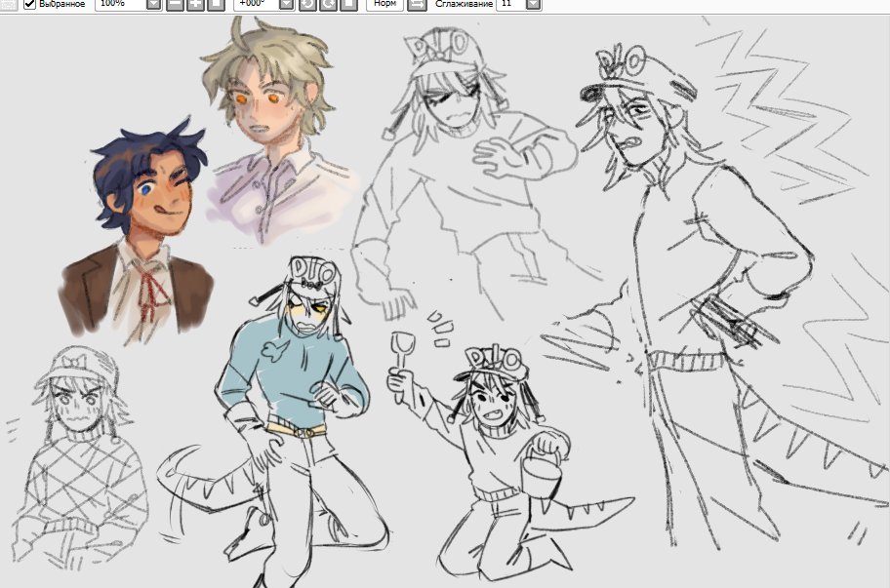890x588 pixels.
Task: Click the Сглаживание value field showing 11
Action: pos(510,4)
